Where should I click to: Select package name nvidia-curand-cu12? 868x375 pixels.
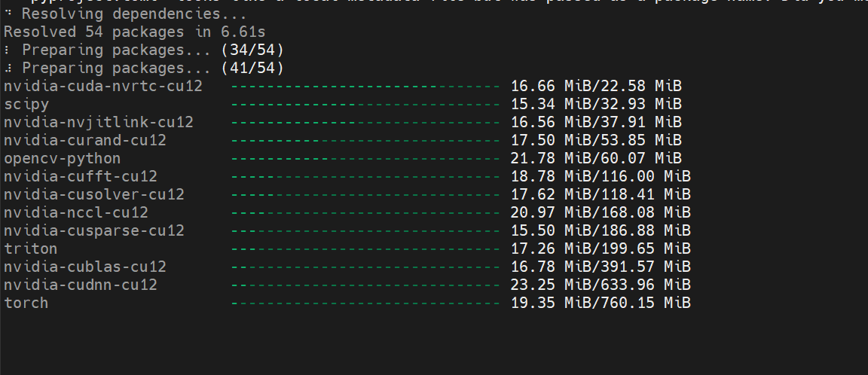point(84,141)
